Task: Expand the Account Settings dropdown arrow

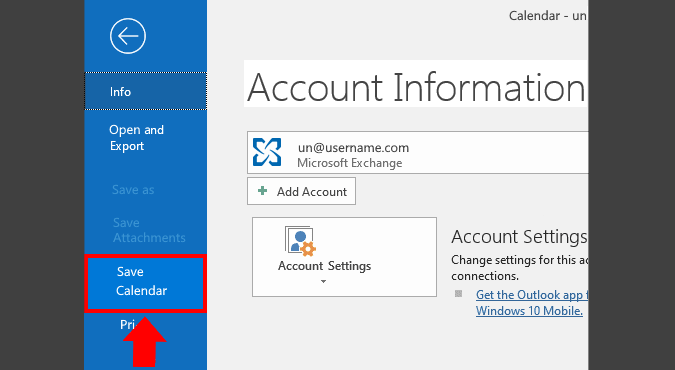Action: tap(323, 282)
